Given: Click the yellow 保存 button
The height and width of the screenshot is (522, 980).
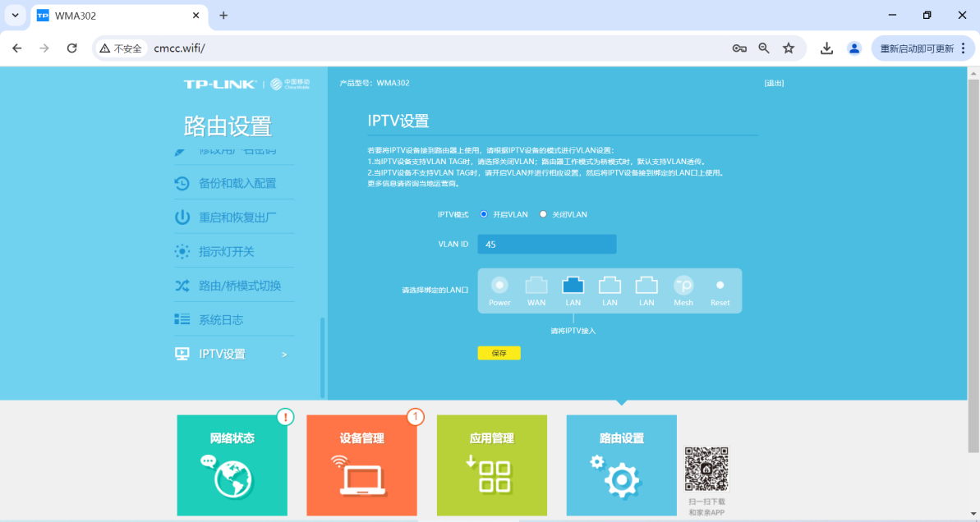Looking at the screenshot, I should coord(499,354).
